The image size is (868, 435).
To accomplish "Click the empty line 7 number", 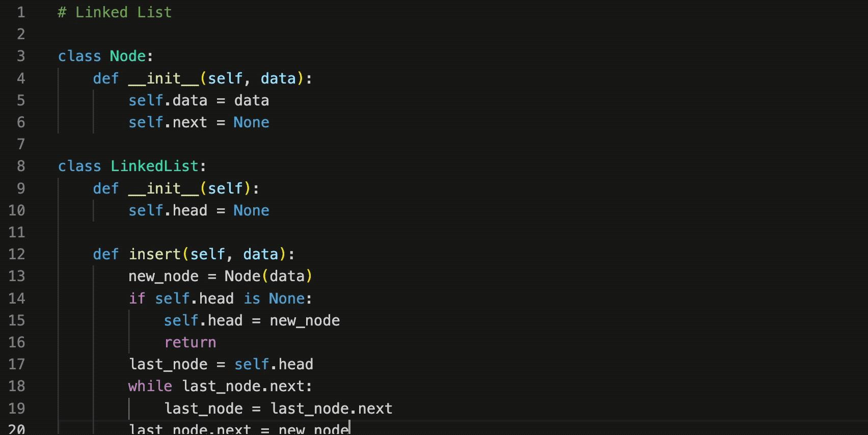I will [20, 144].
